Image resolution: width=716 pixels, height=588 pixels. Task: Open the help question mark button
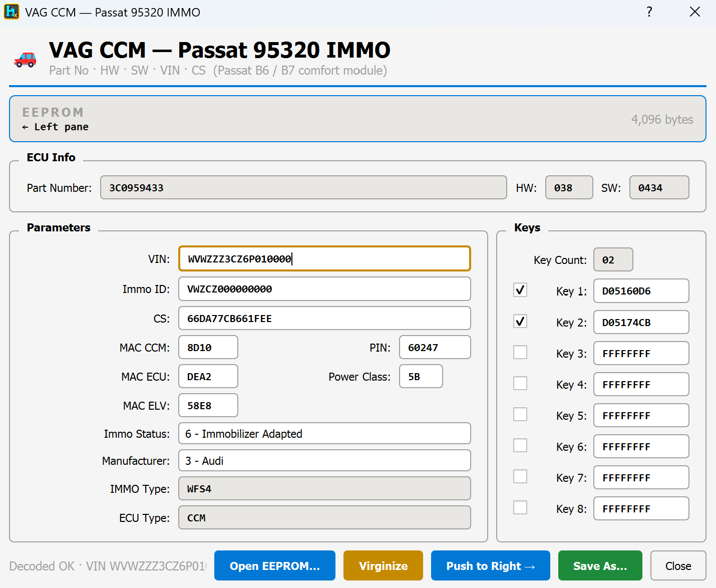point(649,12)
